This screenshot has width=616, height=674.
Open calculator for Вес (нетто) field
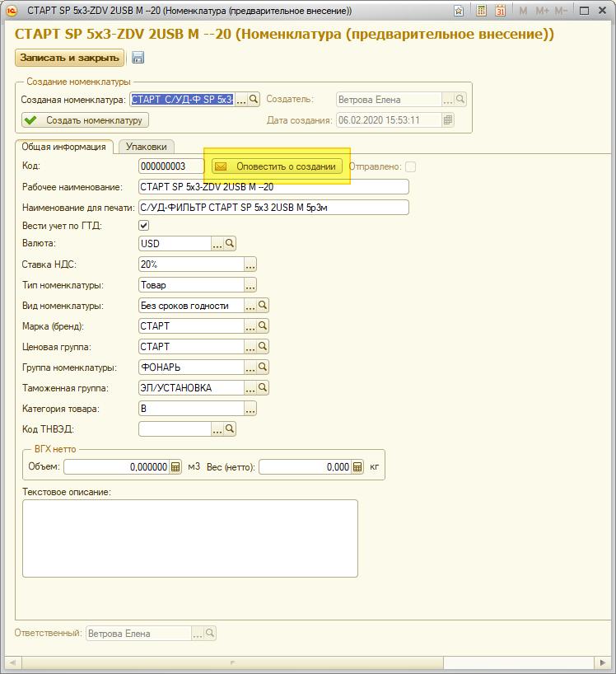tap(357, 467)
